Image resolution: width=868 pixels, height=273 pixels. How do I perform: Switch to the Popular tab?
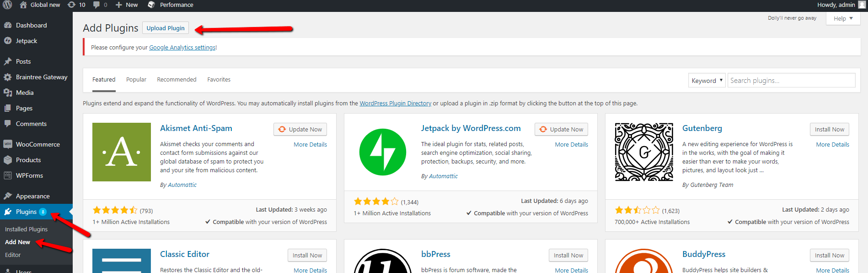click(136, 80)
